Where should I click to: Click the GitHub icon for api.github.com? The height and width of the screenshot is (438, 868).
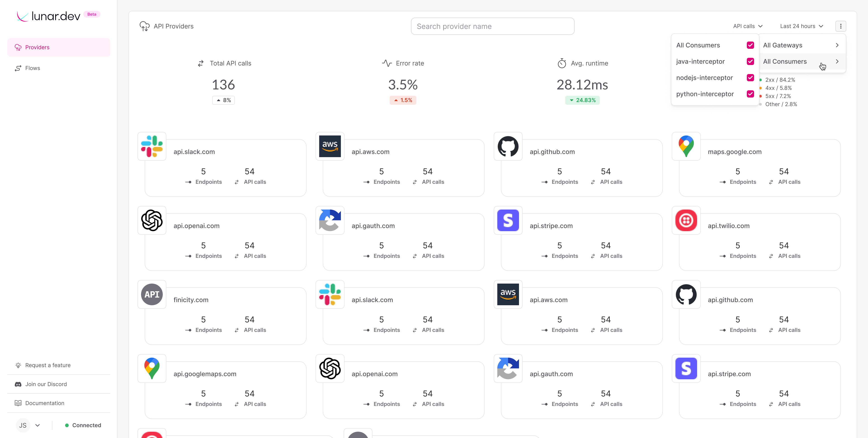[x=508, y=146]
